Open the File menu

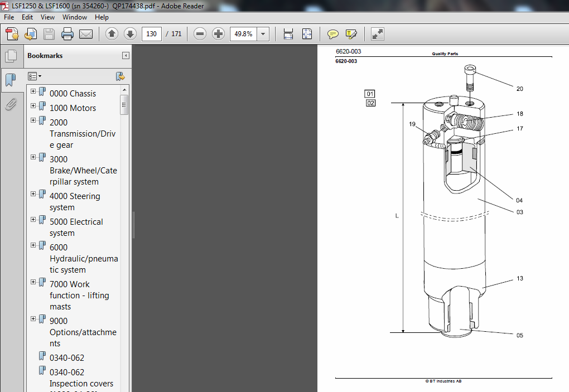point(9,17)
